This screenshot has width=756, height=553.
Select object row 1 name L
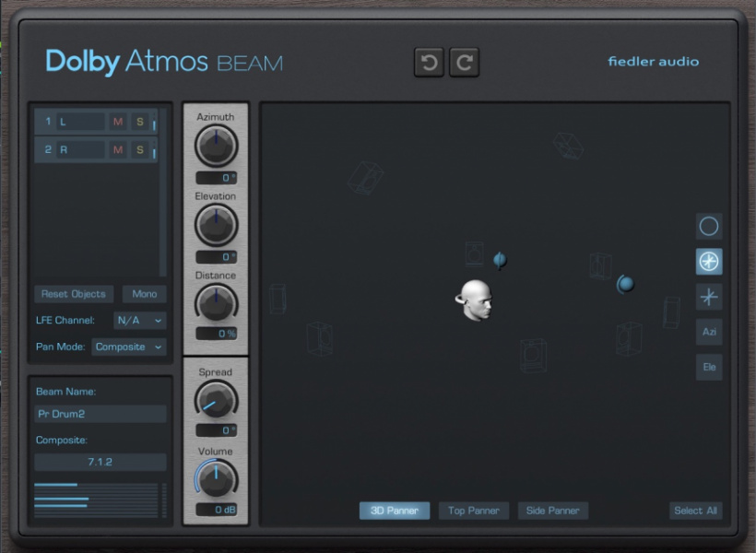click(80, 122)
